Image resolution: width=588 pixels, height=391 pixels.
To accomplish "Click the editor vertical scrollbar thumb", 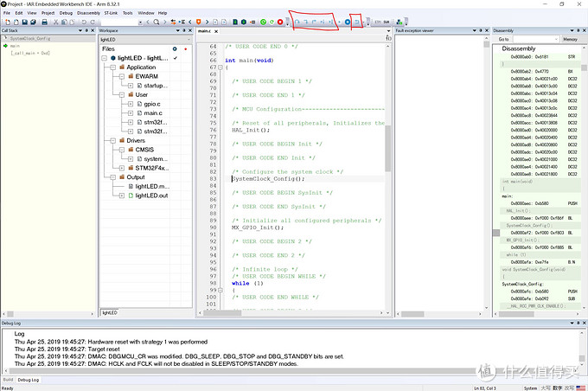I will pyautogui.click(x=387, y=148).
